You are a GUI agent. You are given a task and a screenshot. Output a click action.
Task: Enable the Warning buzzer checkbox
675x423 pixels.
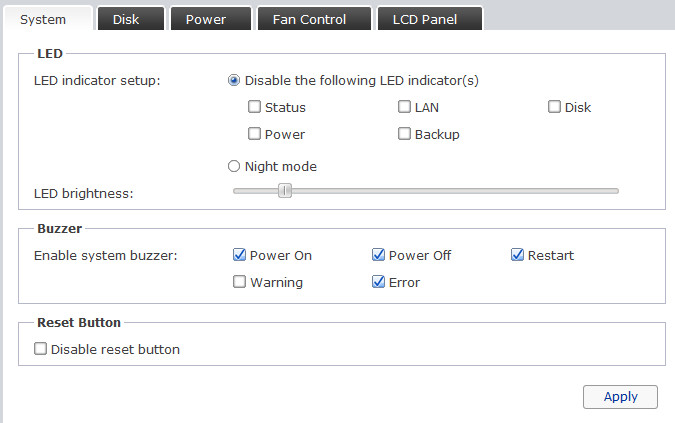240,282
